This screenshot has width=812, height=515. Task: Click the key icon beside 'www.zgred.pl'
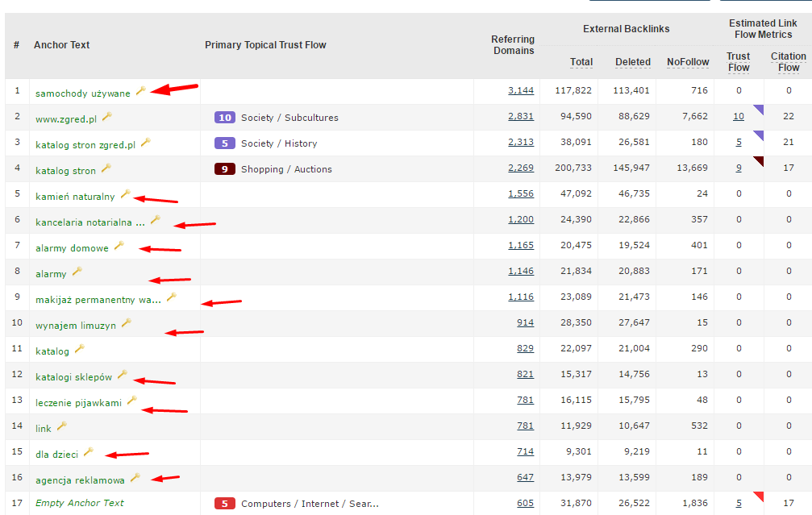(107, 116)
